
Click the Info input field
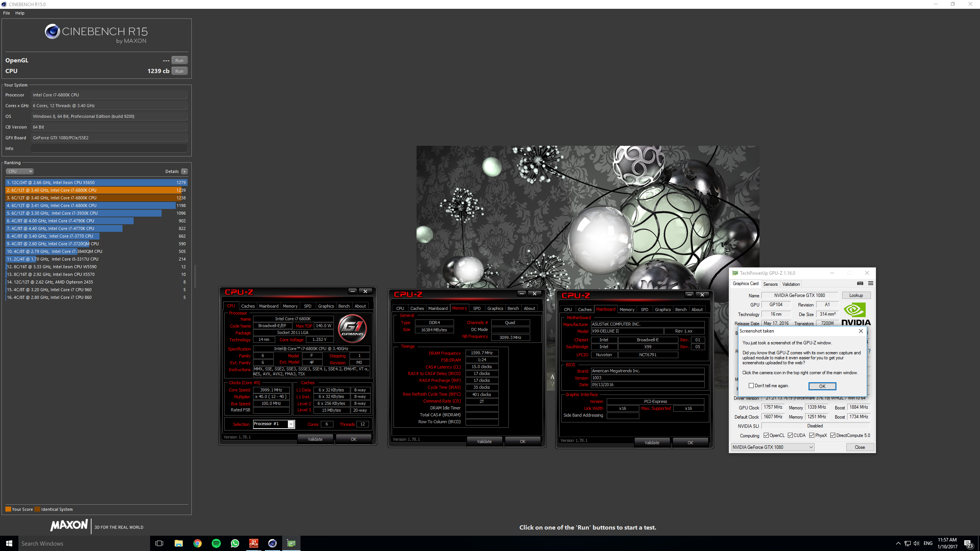[x=109, y=148]
